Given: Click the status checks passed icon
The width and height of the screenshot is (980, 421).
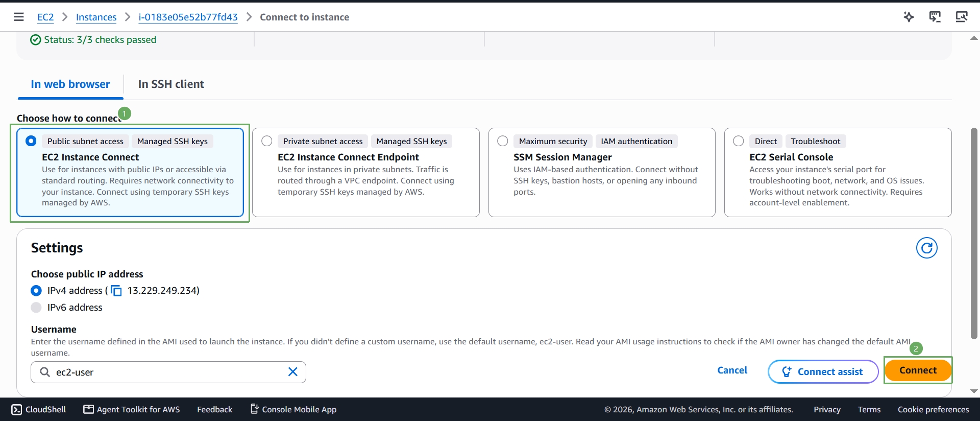Looking at the screenshot, I should click(x=36, y=40).
